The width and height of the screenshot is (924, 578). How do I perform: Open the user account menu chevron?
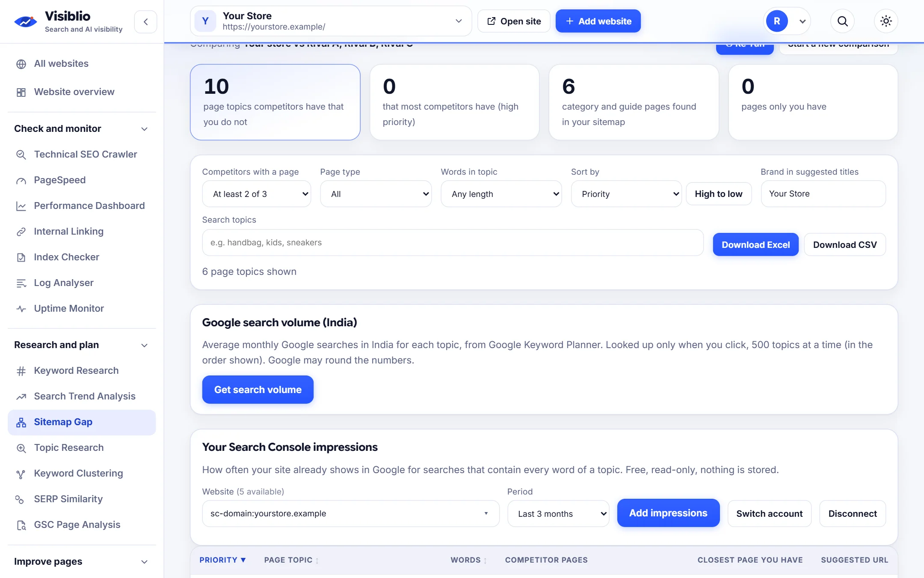click(x=803, y=21)
